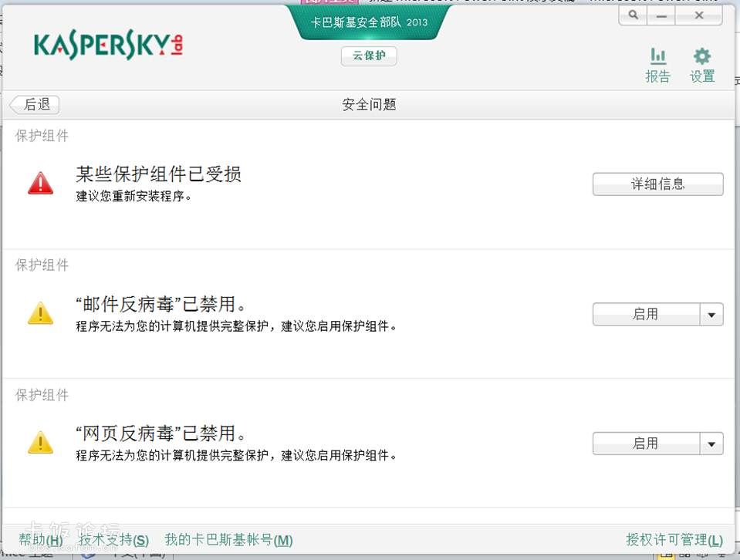This screenshot has height=560, width=740.
Task: Click the heading “邮件反病毒”已禁用。
Action: point(161,304)
